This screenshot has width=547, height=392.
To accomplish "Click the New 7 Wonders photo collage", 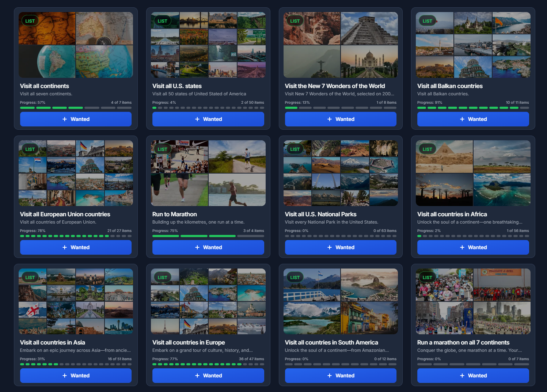I will click(x=341, y=45).
